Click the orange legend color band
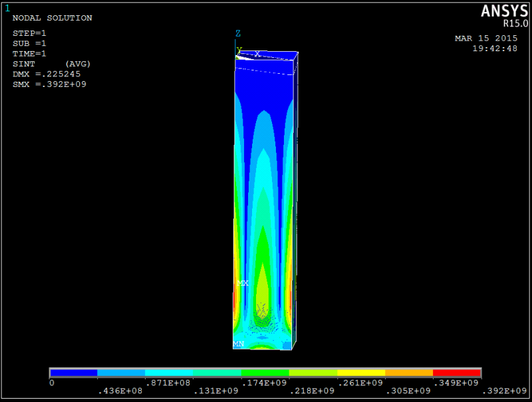This screenshot has height=402, width=532. [x=409, y=373]
